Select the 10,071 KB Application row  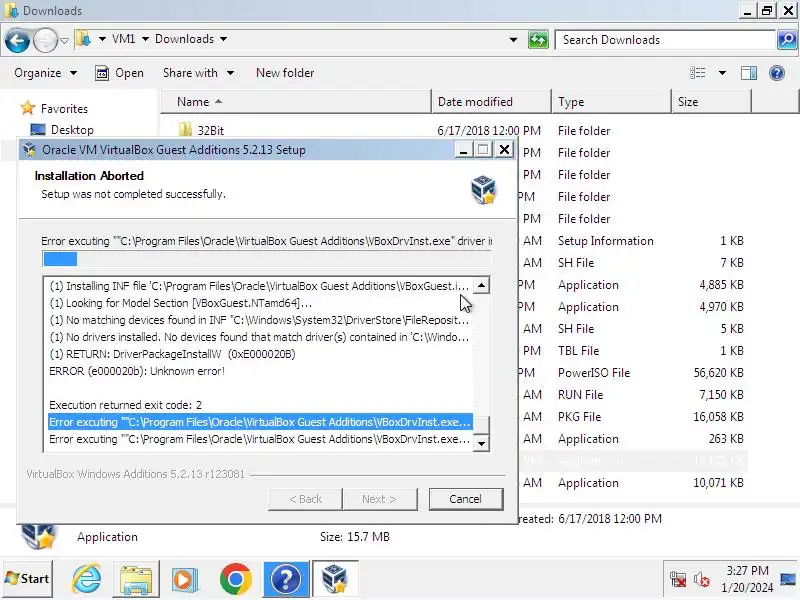point(633,483)
